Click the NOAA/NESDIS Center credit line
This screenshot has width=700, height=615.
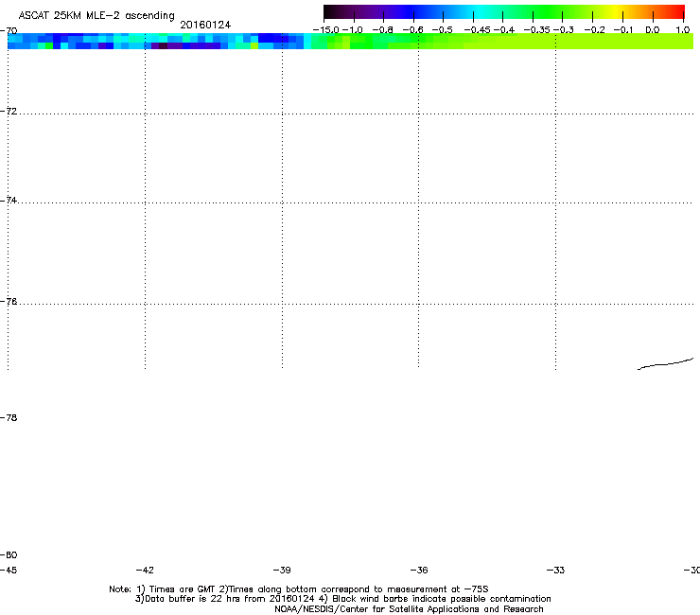pyautogui.click(x=409, y=609)
